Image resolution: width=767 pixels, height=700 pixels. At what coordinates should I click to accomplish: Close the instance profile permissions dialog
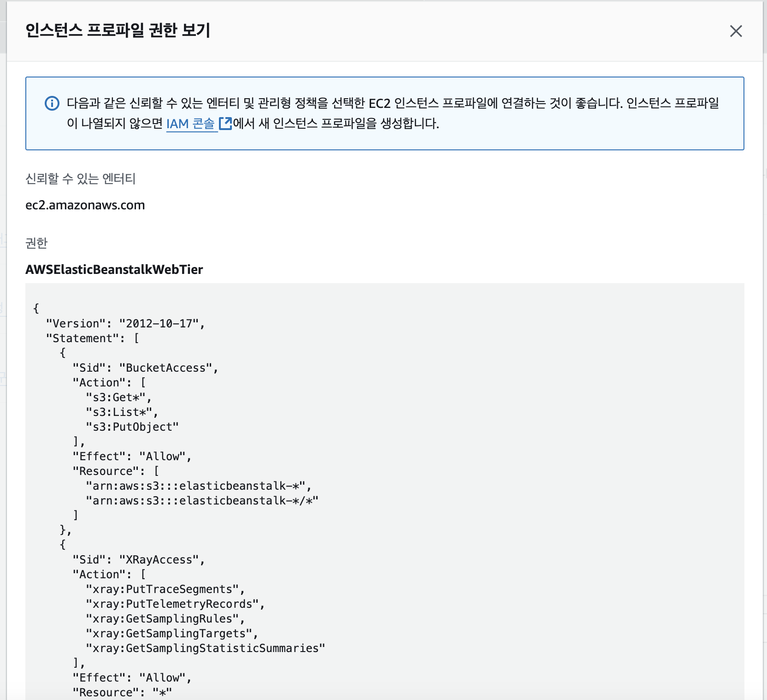pyautogui.click(x=736, y=31)
